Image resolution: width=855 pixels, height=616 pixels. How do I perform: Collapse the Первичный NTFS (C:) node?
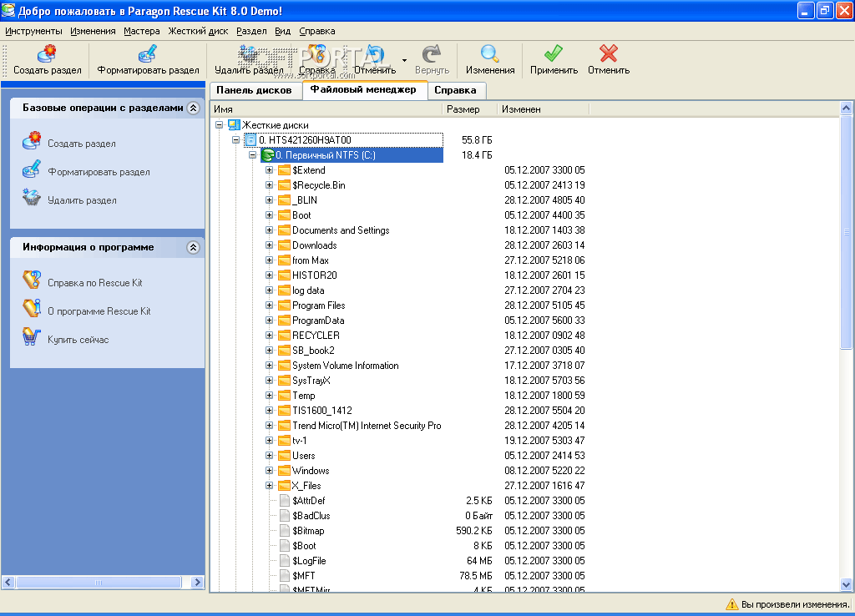point(252,155)
